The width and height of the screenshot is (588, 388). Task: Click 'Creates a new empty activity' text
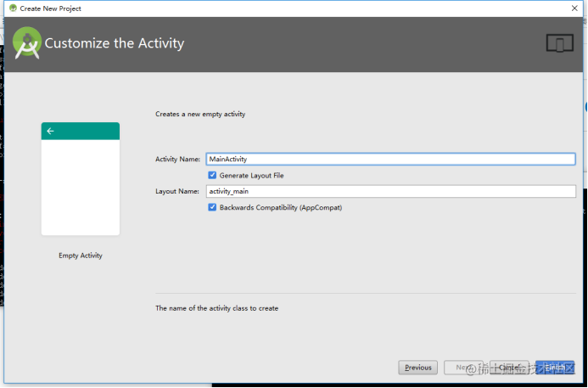(200, 114)
